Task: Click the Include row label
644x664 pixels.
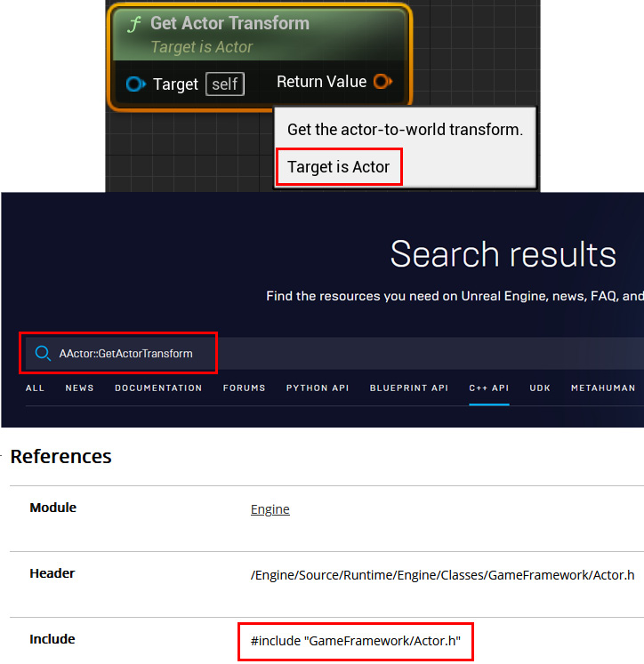Action: click(x=52, y=639)
